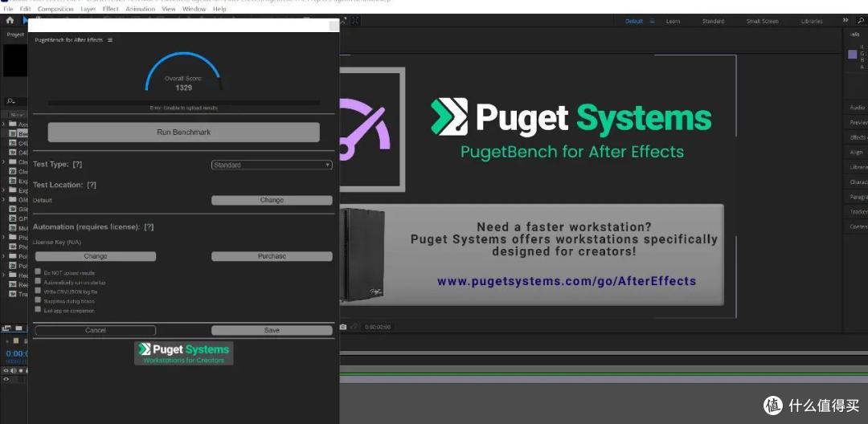The image size is (868, 424).
Task: Expand the first Pho folder in Project list
Action: point(5,237)
